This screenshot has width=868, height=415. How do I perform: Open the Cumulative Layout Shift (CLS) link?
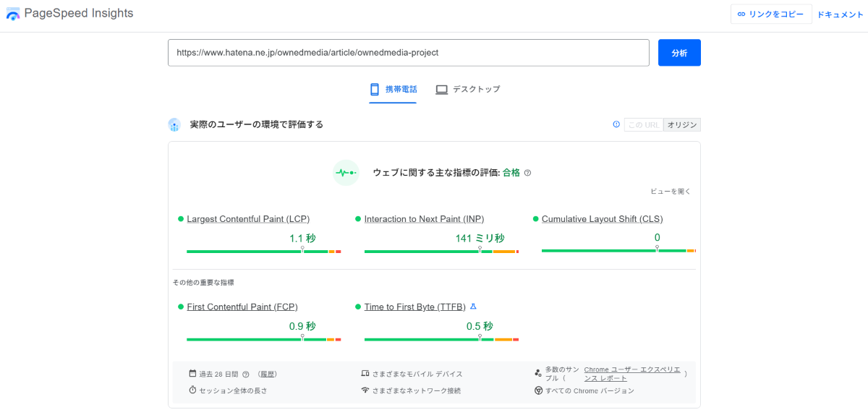tap(603, 219)
